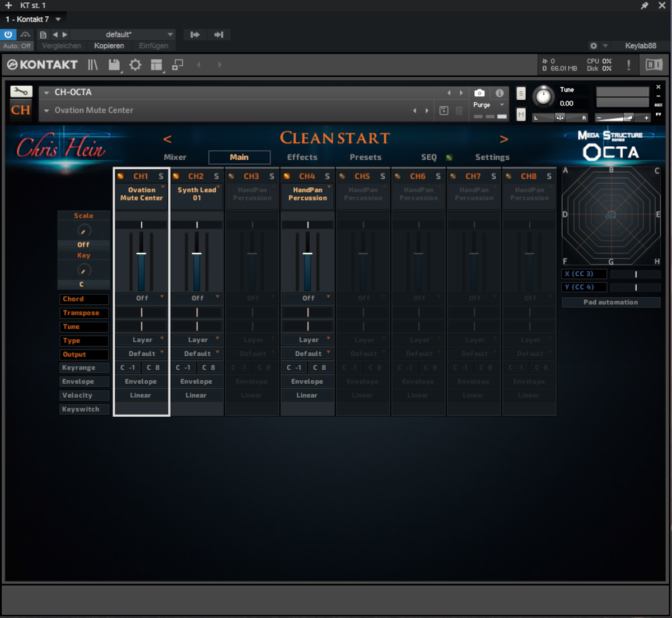Click the camera snapshot view icon
This screenshot has height=618, width=672.
tap(479, 93)
